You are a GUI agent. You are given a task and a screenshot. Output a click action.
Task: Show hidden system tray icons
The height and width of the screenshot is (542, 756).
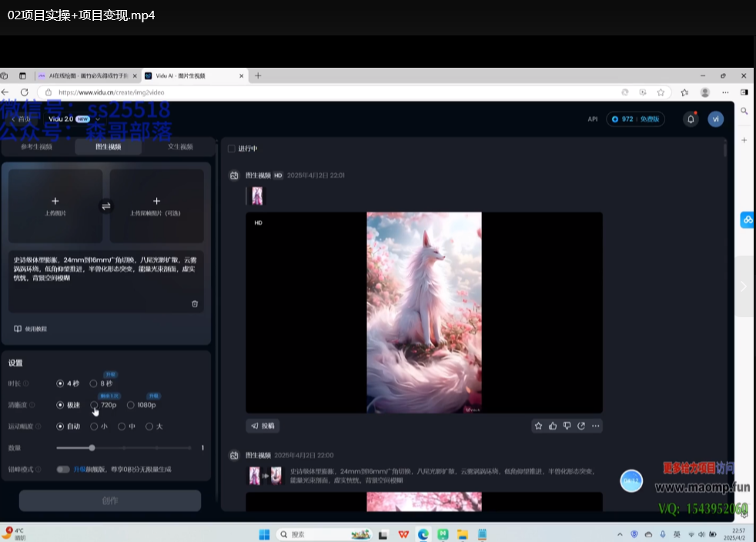620,534
